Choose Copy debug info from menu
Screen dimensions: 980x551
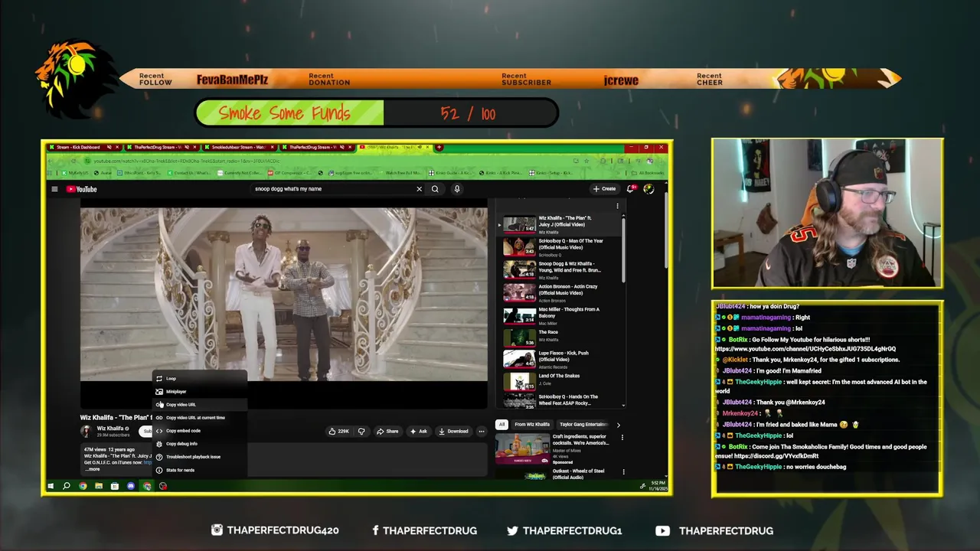199,443
